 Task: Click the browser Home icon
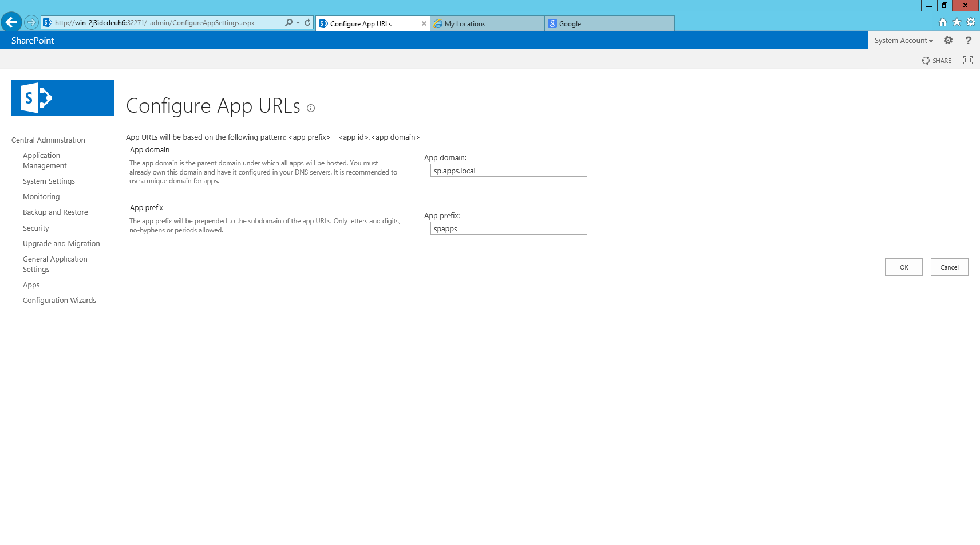pyautogui.click(x=943, y=22)
